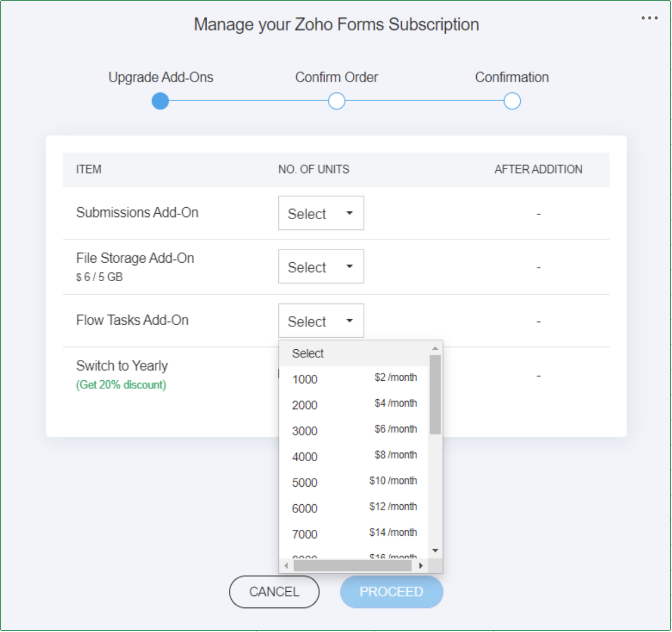
Task: Click 'Manage your Zoho Forms Subscription' title
Action: (x=337, y=24)
